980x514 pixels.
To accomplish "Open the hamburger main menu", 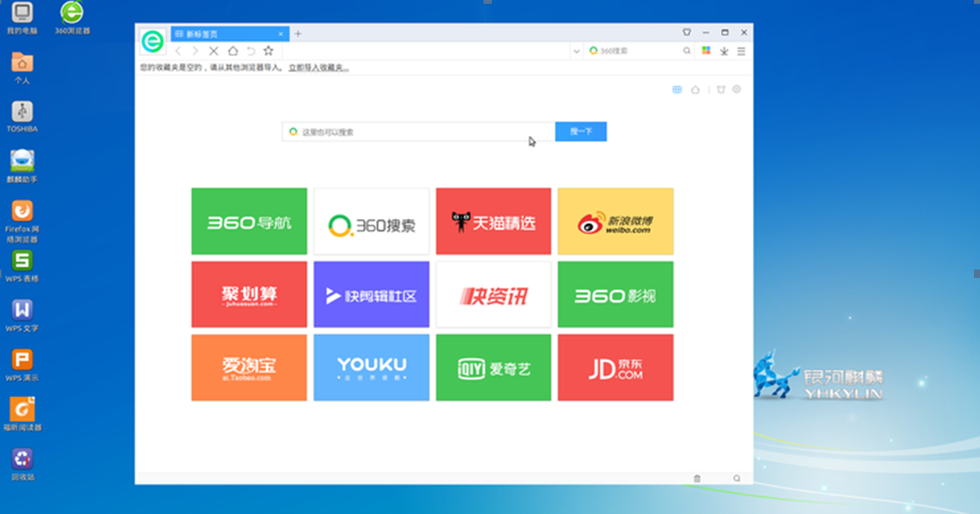I will (741, 51).
